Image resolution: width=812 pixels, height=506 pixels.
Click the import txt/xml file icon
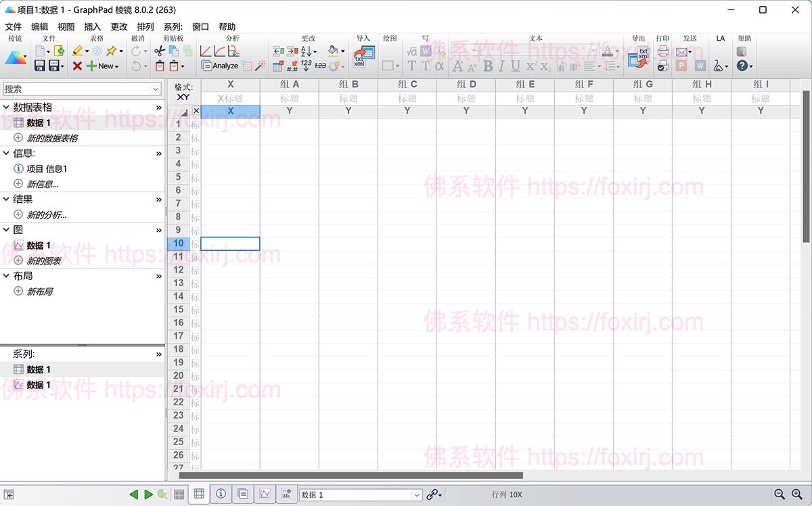[363, 57]
